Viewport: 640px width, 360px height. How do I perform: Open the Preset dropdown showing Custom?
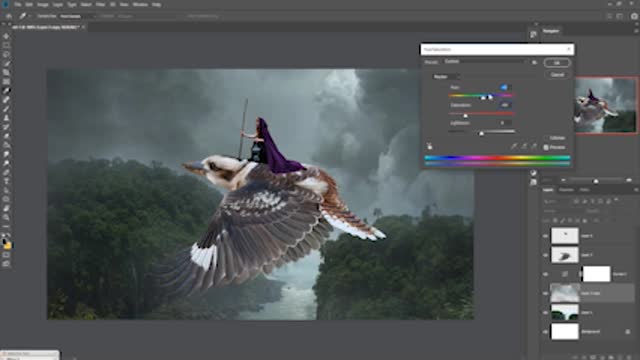tap(485, 62)
